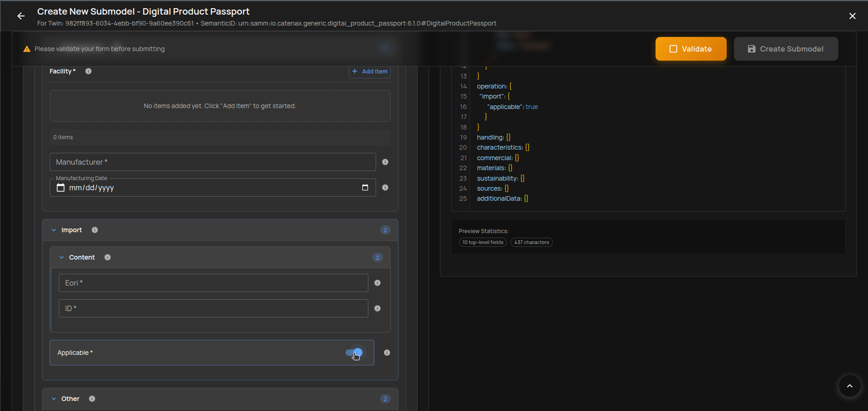Close the Create New Submodel dialog
868x411 pixels.
[852, 16]
